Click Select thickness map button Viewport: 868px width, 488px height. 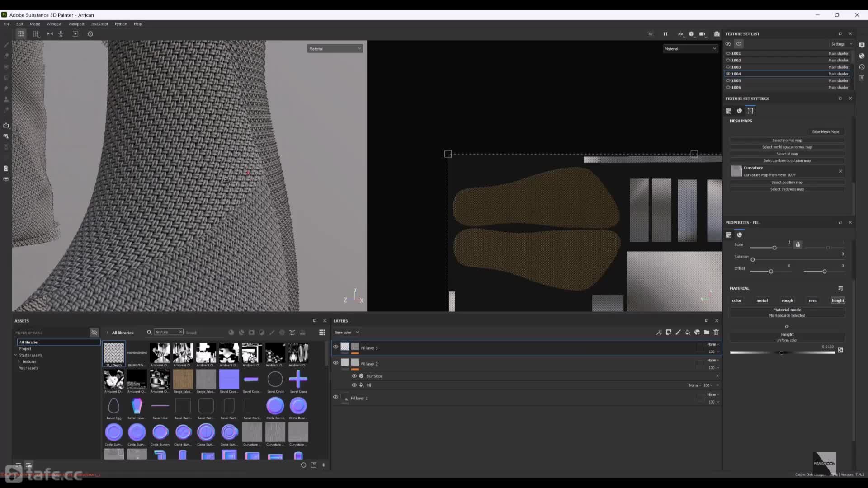(787, 189)
